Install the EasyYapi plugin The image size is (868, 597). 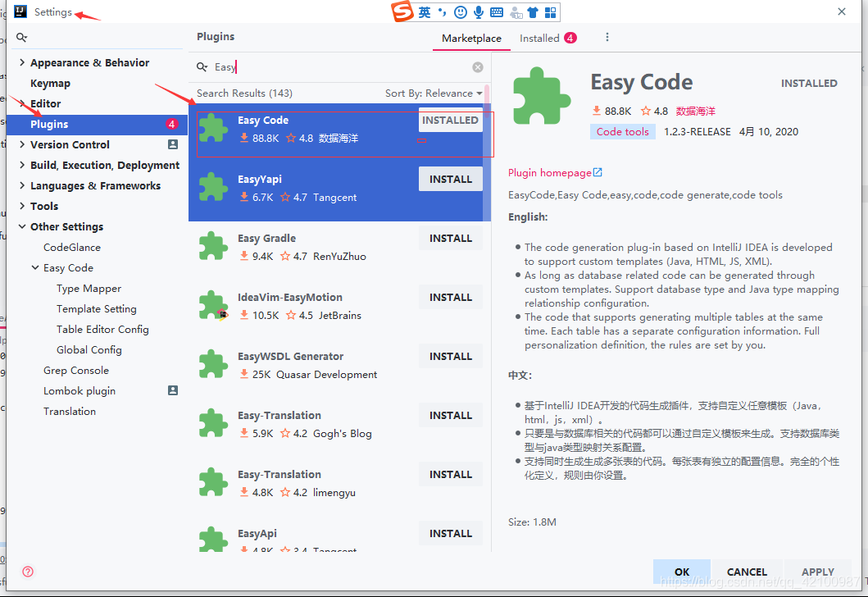(451, 179)
